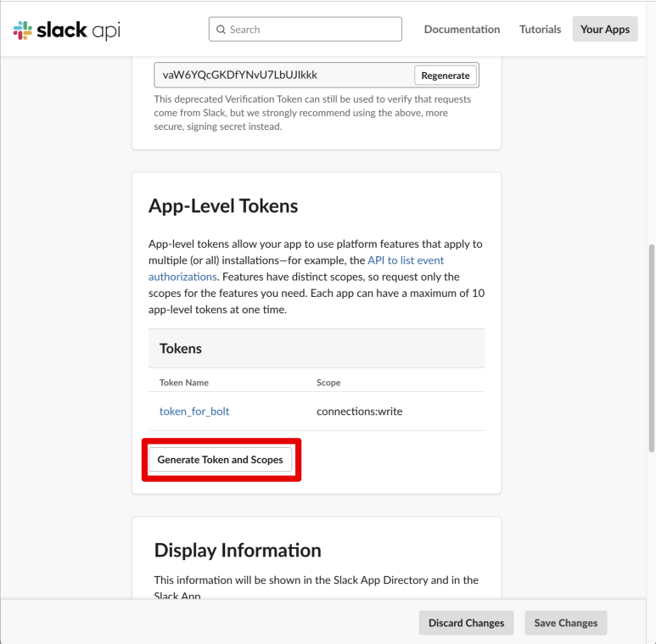This screenshot has height=644, width=656.
Task: Follow the 'API to list event' link
Action: pyautogui.click(x=406, y=260)
